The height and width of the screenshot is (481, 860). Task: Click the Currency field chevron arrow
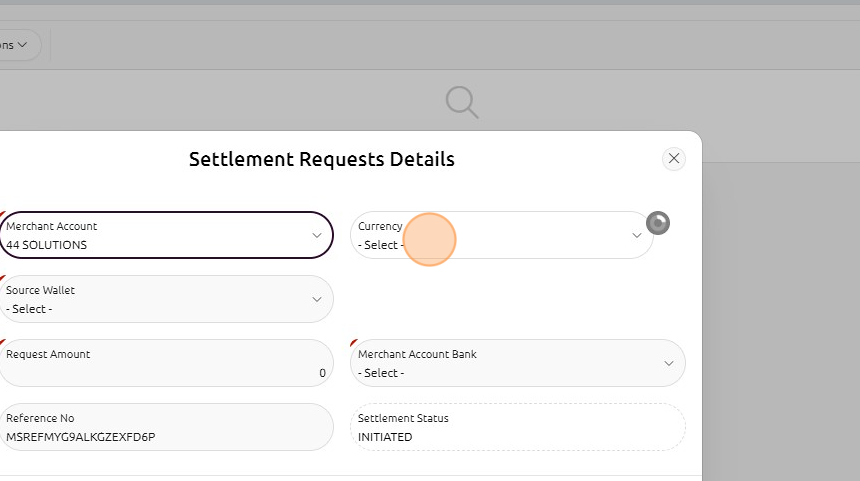tap(637, 236)
